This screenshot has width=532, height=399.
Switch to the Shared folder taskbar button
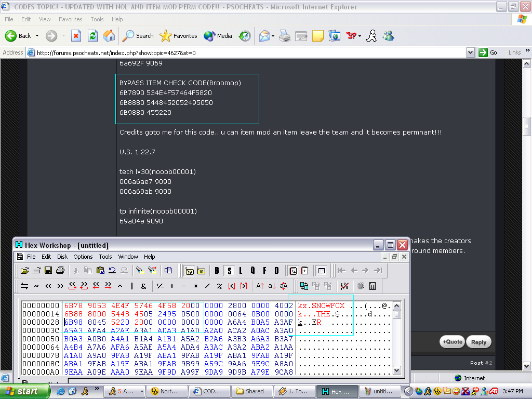[x=252, y=391]
